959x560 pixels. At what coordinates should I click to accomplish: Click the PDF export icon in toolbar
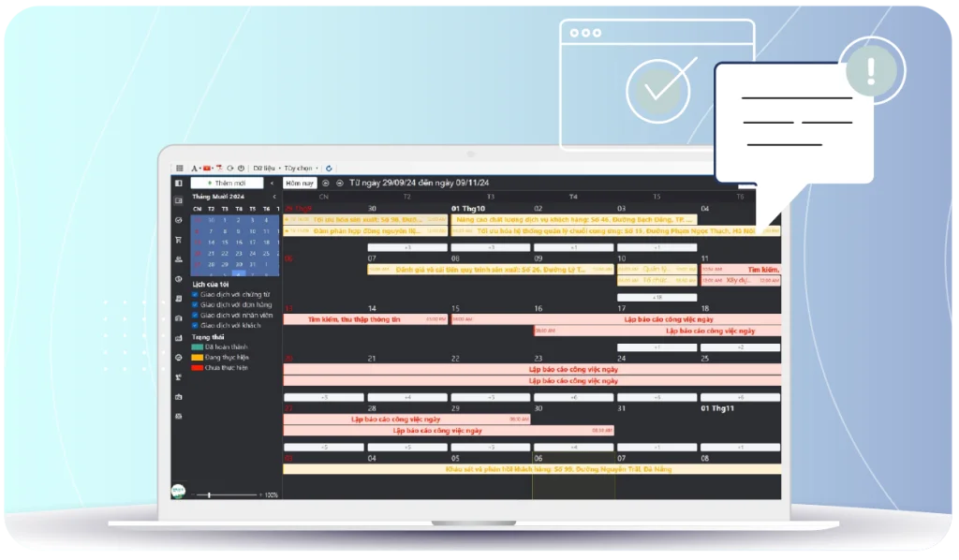pyautogui.click(x=218, y=169)
